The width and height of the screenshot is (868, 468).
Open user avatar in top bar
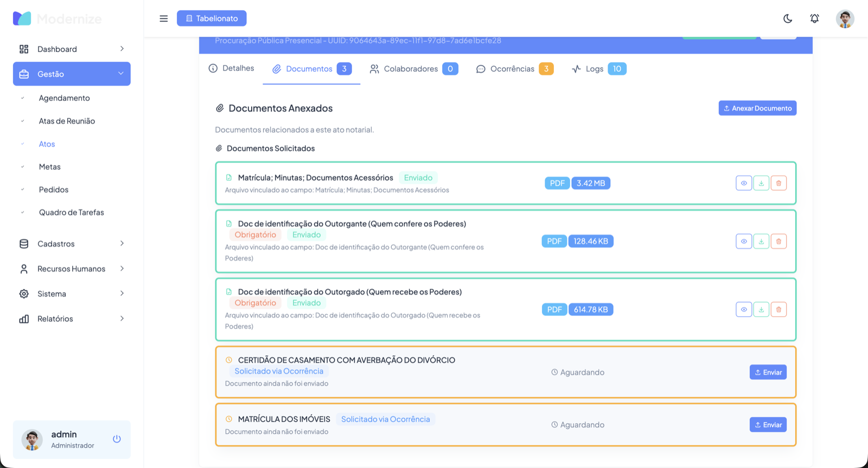point(845,18)
